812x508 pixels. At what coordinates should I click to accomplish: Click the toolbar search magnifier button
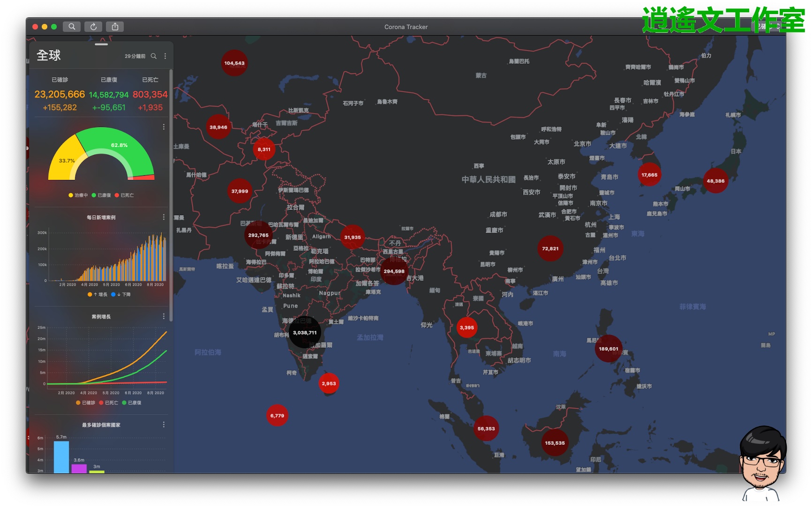click(72, 27)
